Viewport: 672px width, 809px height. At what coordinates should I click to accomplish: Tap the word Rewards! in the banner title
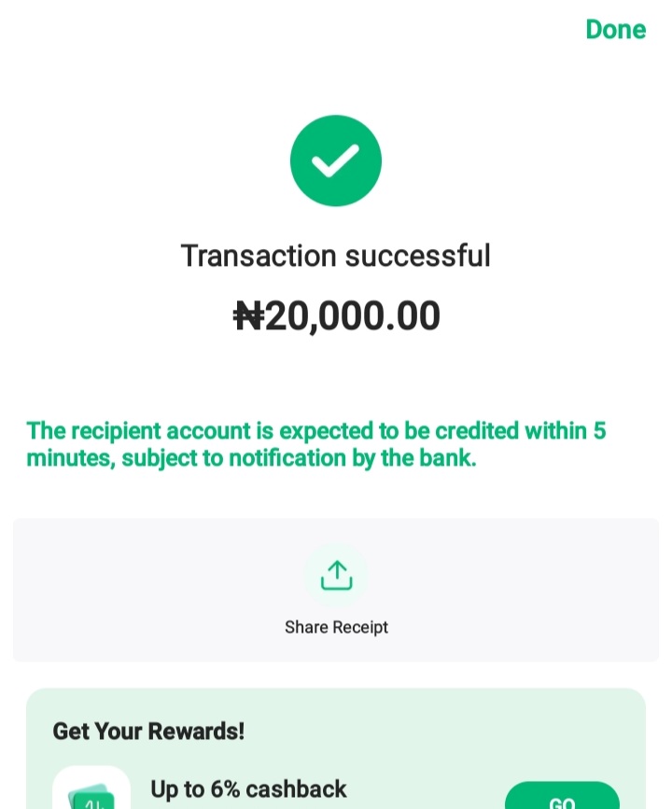[196, 732]
